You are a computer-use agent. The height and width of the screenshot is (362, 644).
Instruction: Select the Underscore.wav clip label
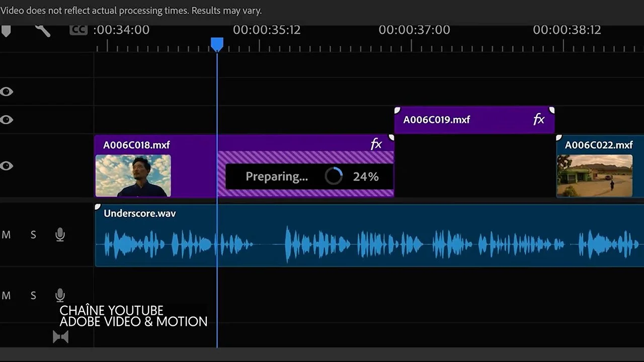pos(140,213)
